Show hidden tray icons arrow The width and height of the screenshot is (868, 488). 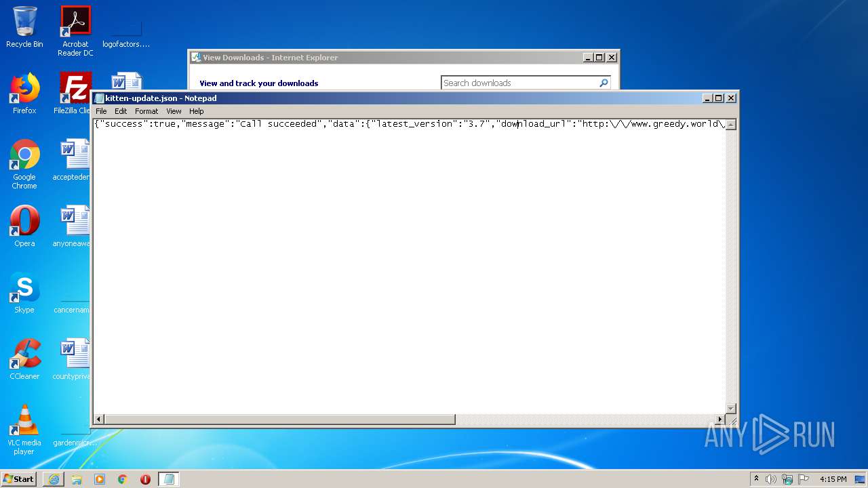click(757, 479)
